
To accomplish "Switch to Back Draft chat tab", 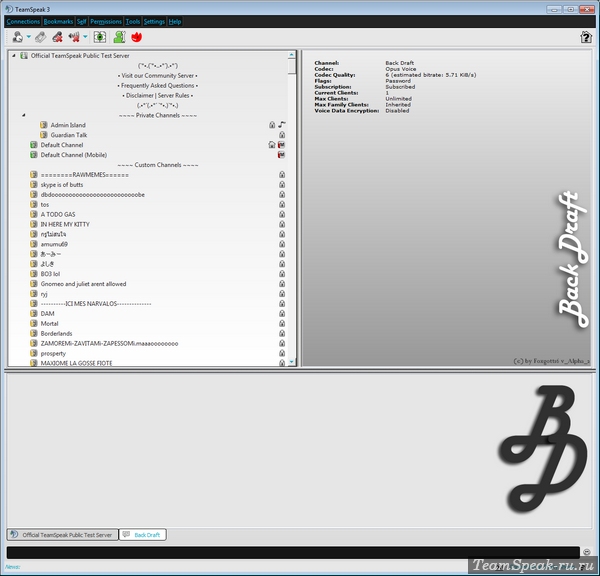I will [x=143, y=535].
